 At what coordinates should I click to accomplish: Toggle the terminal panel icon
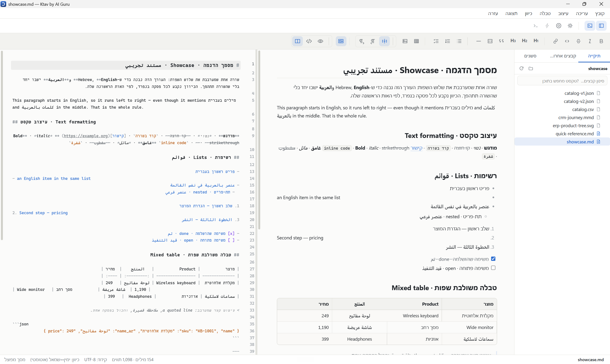(590, 26)
